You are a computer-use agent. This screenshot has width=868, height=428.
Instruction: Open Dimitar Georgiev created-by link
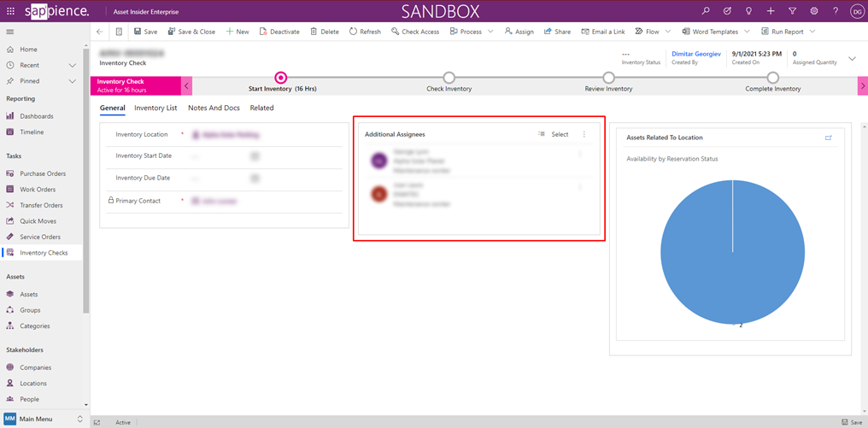(x=696, y=54)
